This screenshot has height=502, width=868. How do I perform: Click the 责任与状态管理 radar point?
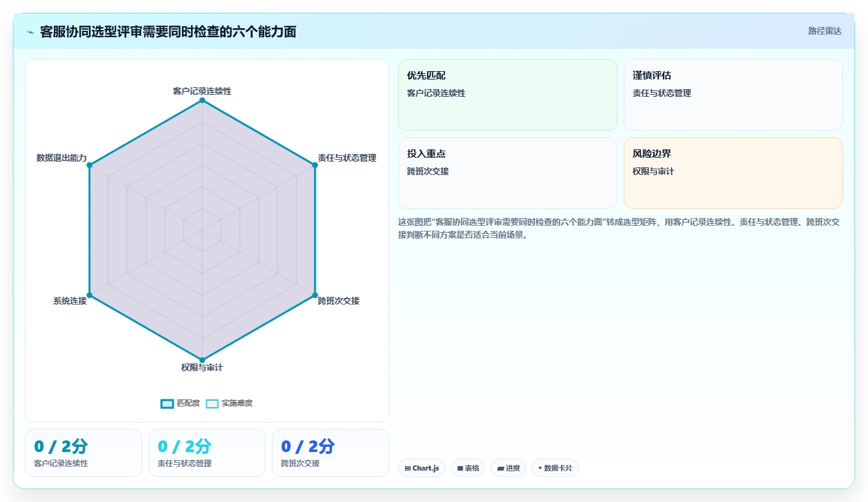315,165
